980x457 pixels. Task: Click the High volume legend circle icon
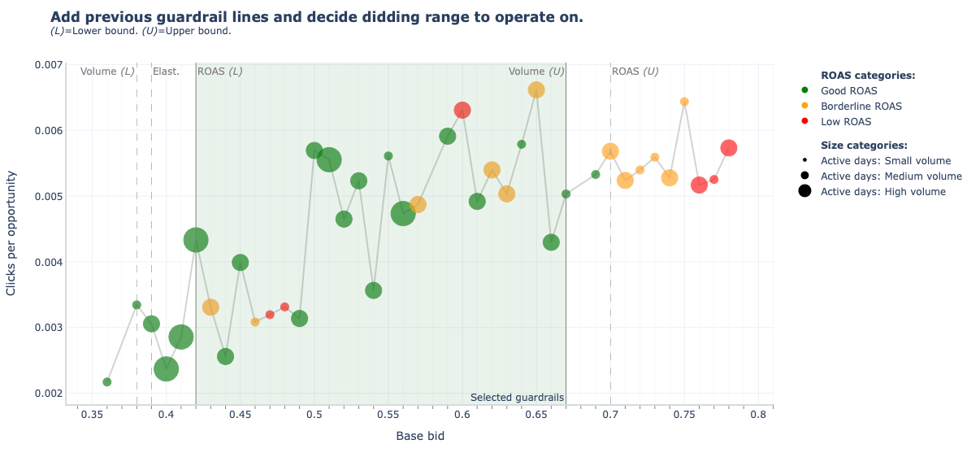coord(804,192)
